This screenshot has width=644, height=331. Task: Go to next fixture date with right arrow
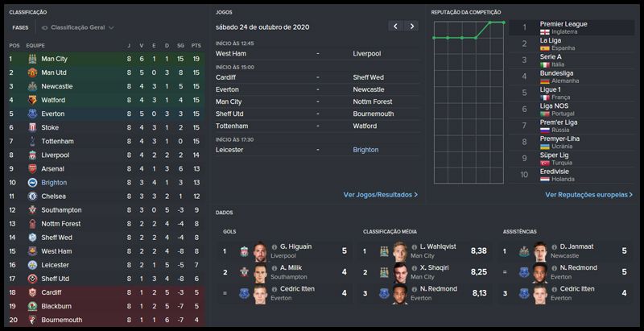click(412, 27)
